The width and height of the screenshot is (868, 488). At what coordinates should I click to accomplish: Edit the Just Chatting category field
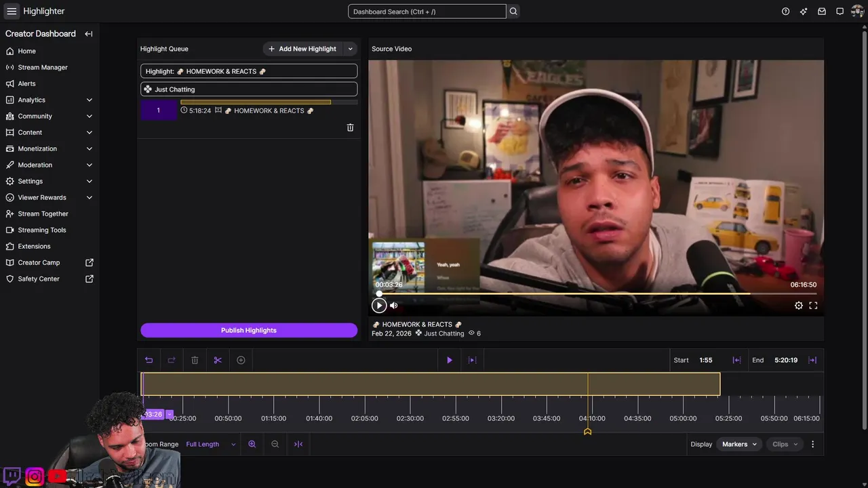coord(249,89)
